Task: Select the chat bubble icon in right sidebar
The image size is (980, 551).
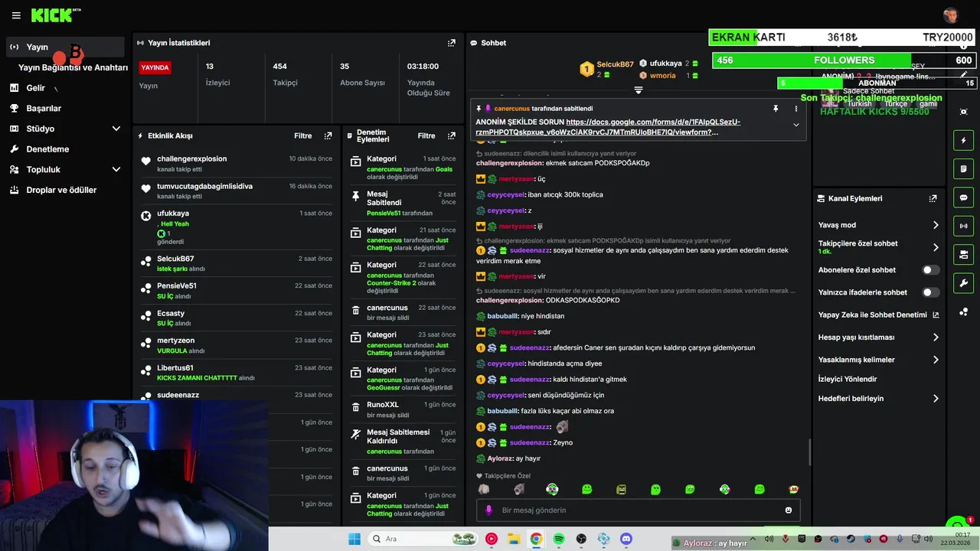Action: pyautogui.click(x=963, y=197)
